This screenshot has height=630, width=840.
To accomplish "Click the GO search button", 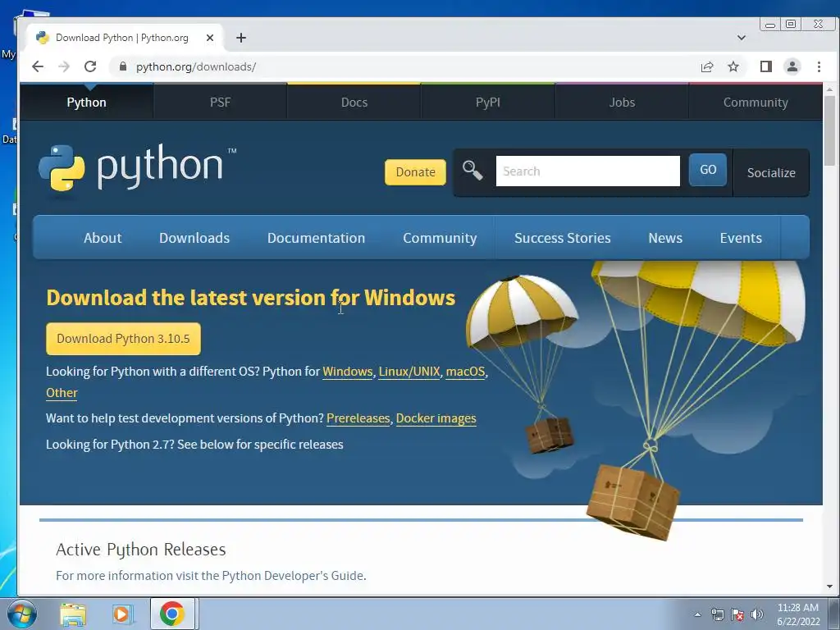I will click(708, 170).
